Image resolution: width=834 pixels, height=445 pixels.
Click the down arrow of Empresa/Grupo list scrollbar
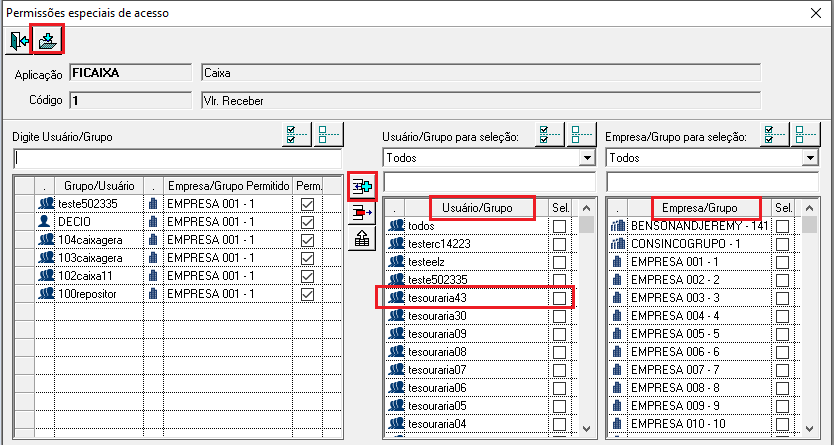[810, 428]
